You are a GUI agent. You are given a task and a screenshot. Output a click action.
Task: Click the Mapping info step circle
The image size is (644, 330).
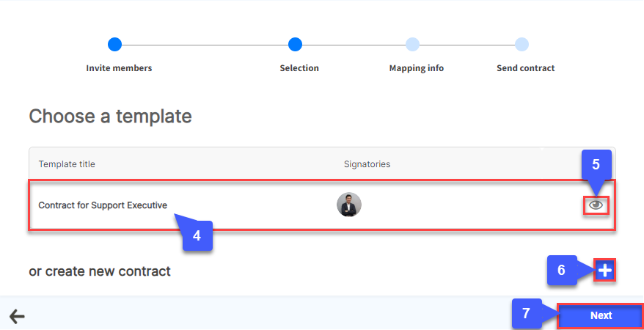click(x=412, y=45)
